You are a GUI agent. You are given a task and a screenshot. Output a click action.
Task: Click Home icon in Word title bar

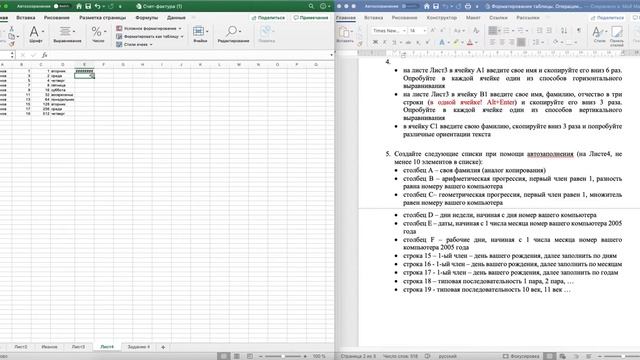click(x=427, y=6)
